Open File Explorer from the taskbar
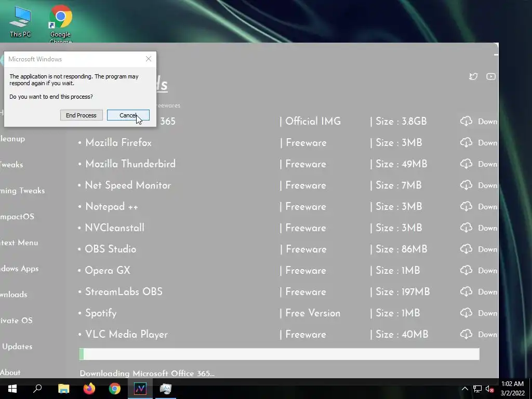The image size is (532, 399). coord(63,389)
